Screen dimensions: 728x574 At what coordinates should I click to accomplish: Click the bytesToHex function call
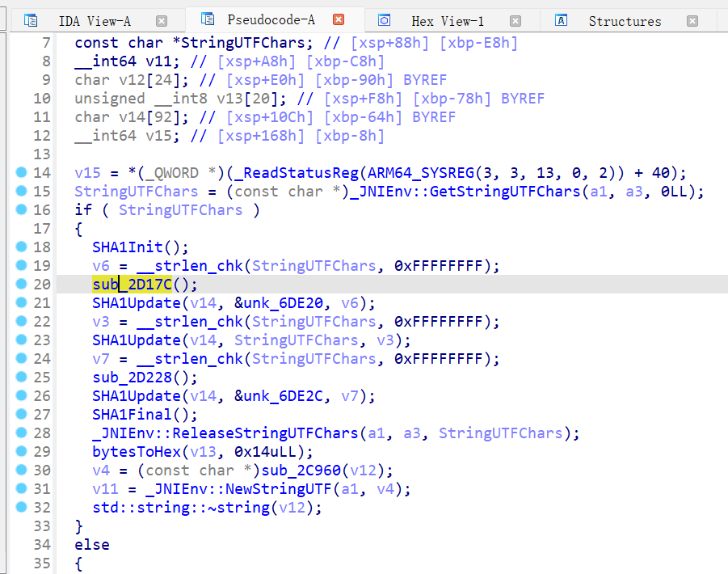tap(137, 451)
